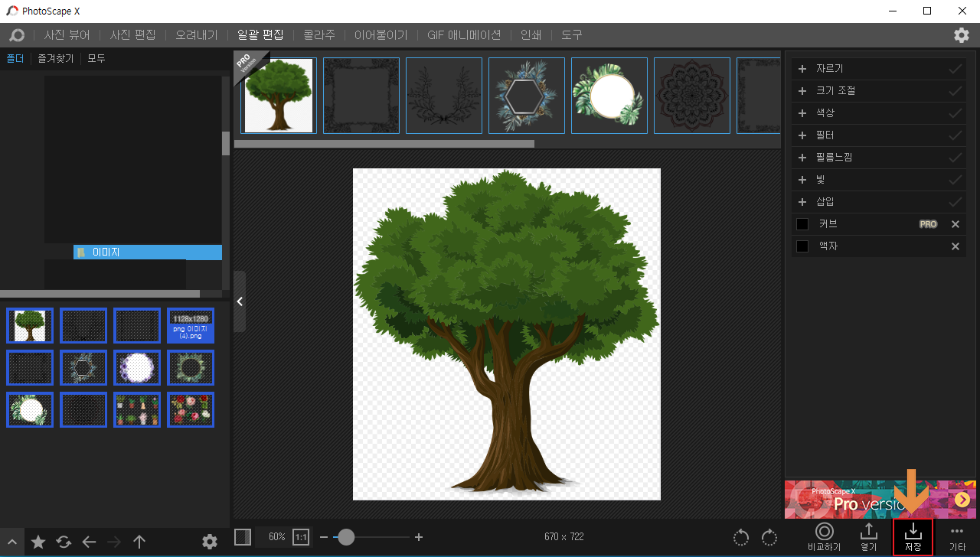Screen dimensions: 980x557
Task: Remove the 액자 item with its X
Action: (955, 246)
